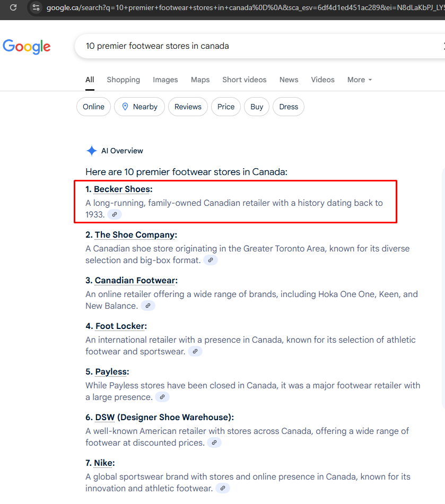The width and height of the screenshot is (445, 504).
Task: Click the source link icon after Payless description
Action: (162, 397)
